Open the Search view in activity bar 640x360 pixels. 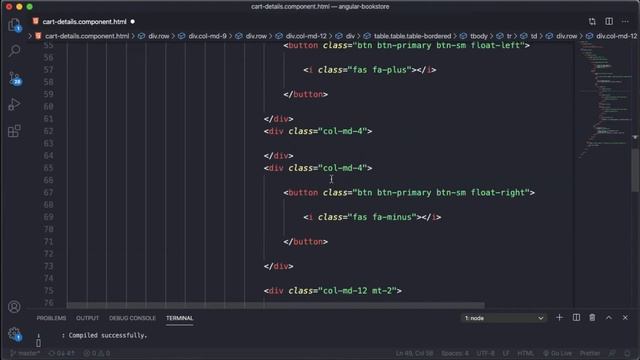tap(14, 51)
